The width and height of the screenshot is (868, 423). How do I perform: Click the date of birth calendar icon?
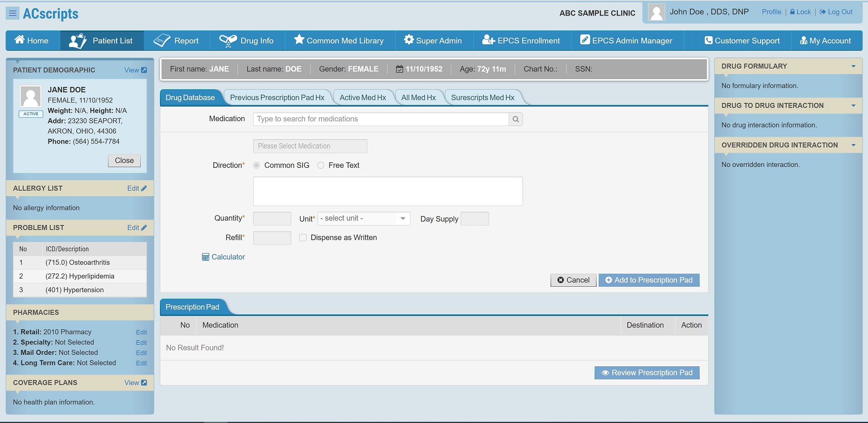(399, 69)
